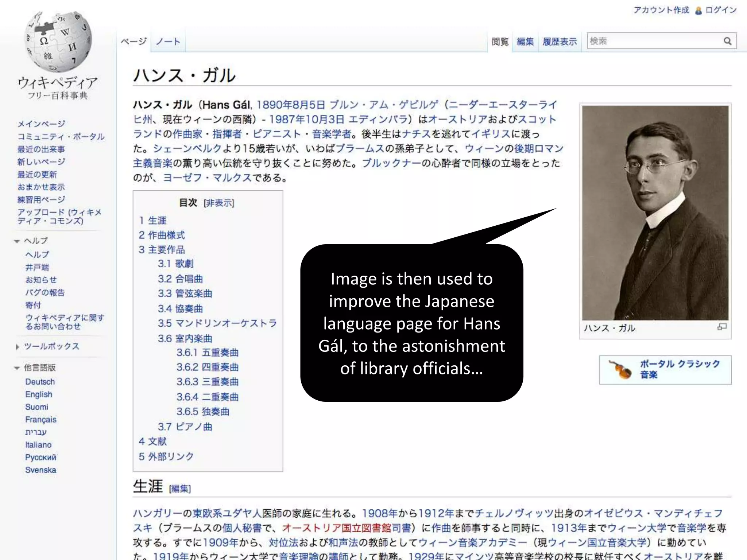
Task: Open the 履歴表示 history tab
Action: [x=560, y=42]
